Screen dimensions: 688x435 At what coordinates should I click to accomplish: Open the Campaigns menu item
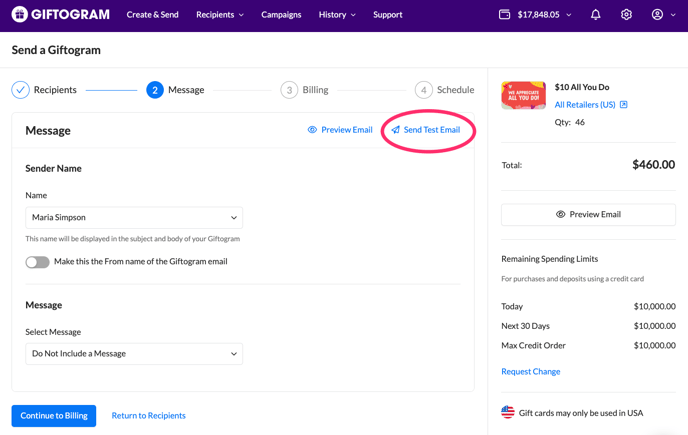coord(281,15)
